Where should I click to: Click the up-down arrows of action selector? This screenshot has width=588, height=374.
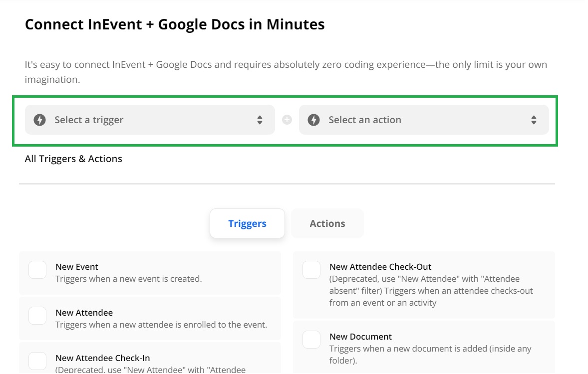[x=534, y=120]
